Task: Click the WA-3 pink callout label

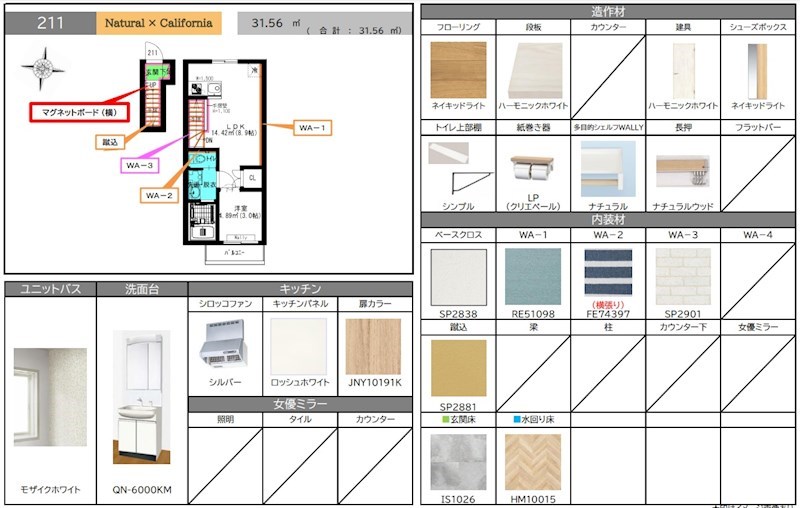Action: tap(142, 165)
